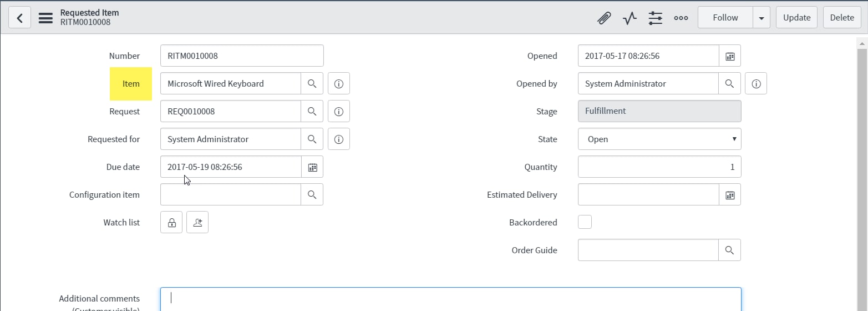This screenshot has width=868, height=311.
Task: Expand the Follow button dropdown arrow
Action: pos(762,18)
